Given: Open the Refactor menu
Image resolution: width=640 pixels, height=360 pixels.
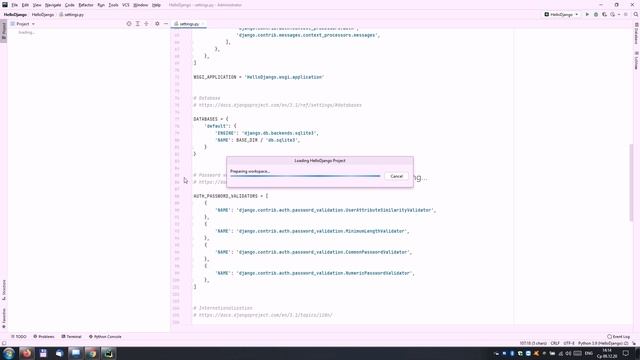Looking at the screenshot, I should (86, 5).
